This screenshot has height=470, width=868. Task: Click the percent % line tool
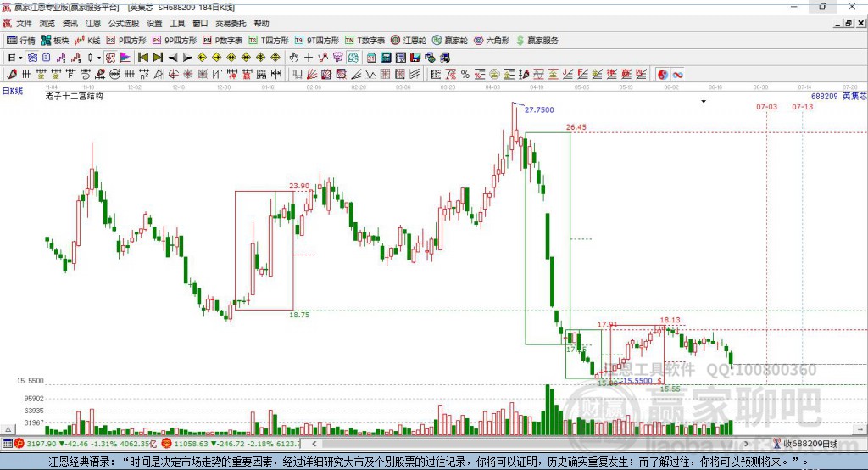[465, 74]
